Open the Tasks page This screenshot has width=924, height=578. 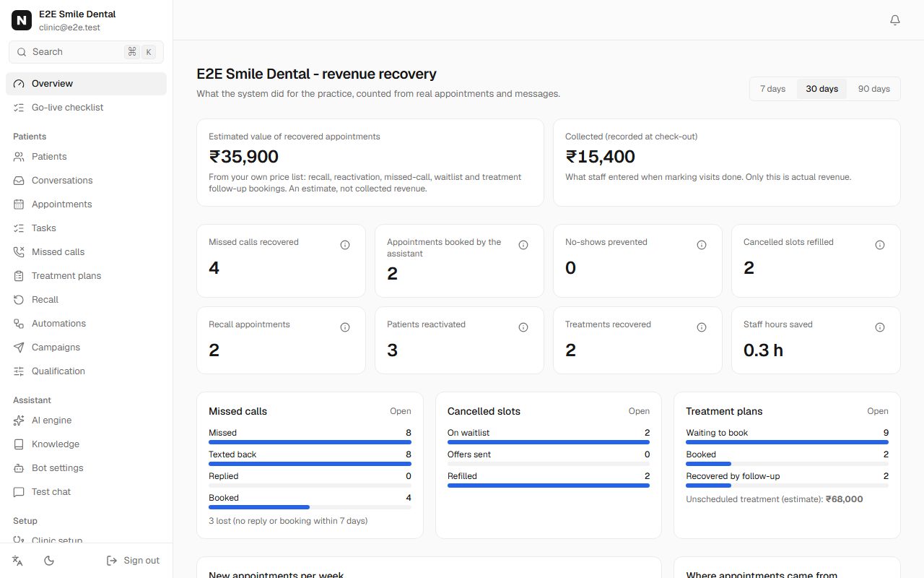[x=86, y=228]
